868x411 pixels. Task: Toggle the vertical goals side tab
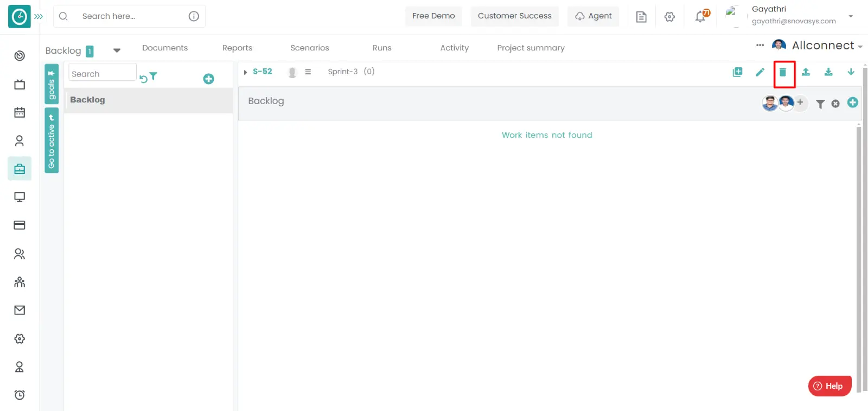pyautogui.click(x=52, y=84)
